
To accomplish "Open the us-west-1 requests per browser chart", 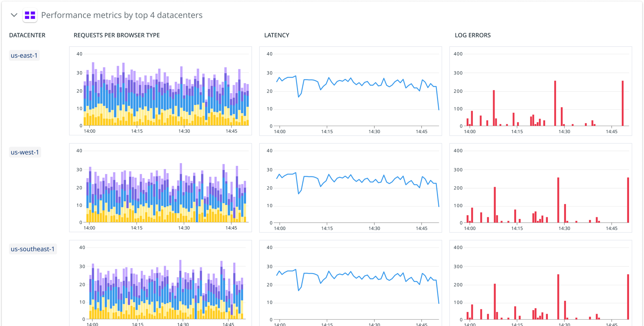I will coord(160,187).
